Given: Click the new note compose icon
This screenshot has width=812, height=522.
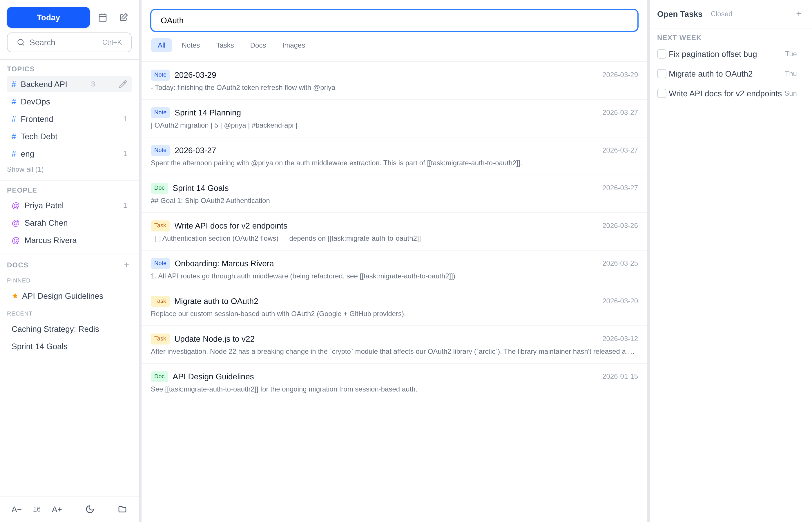Looking at the screenshot, I should click(124, 17).
